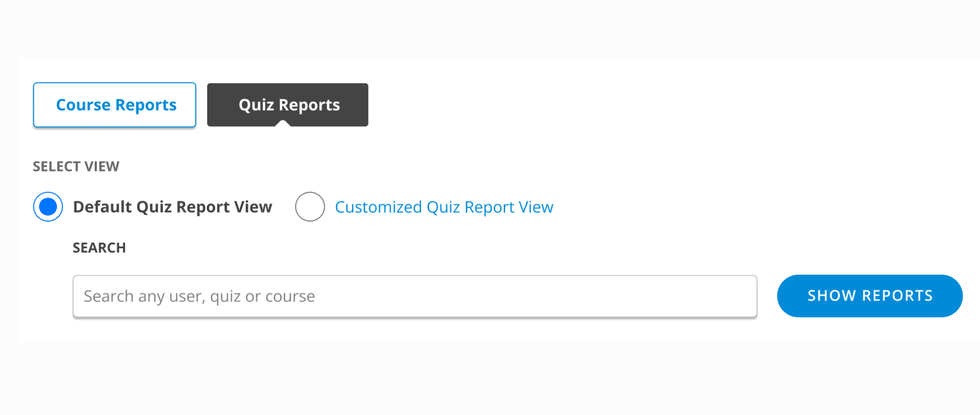Focus the search user, quiz or course field
This screenshot has height=415, width=980.
pos(414,296)
